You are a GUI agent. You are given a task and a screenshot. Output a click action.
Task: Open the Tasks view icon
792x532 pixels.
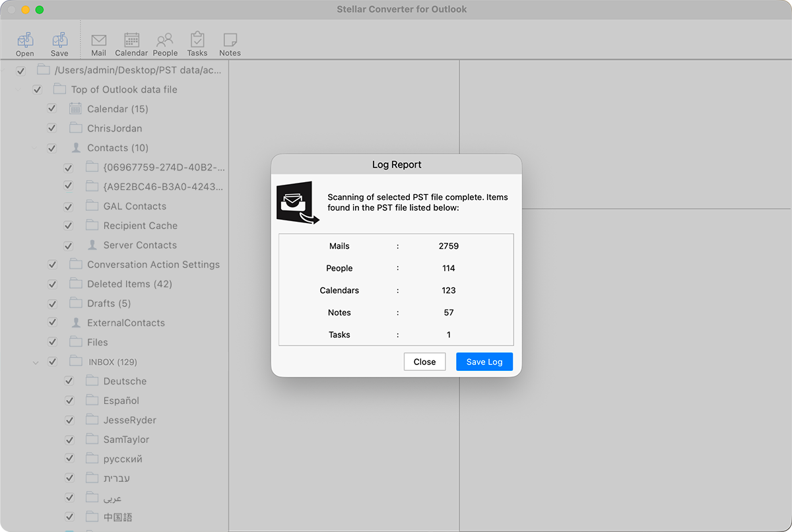(197, 40)
